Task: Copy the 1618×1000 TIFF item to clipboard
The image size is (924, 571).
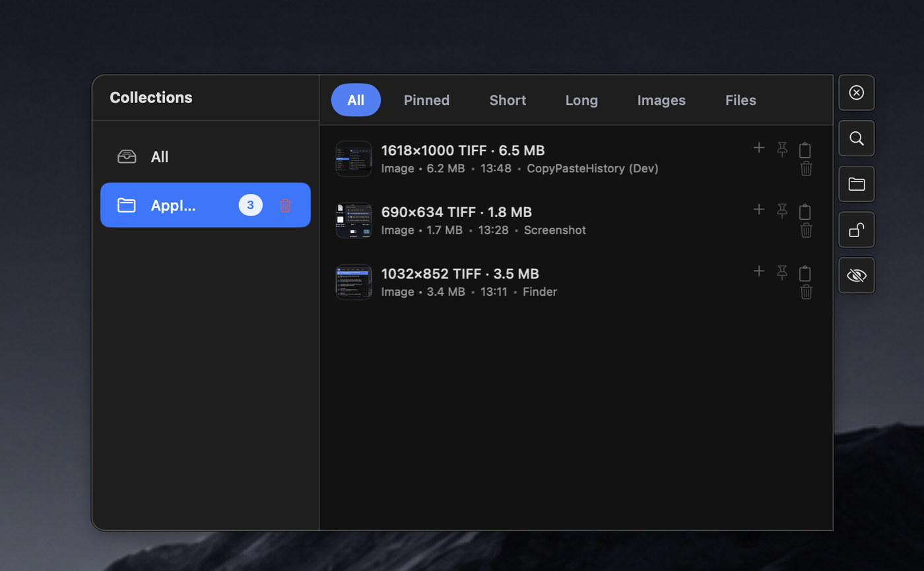Action: point(805,150)
